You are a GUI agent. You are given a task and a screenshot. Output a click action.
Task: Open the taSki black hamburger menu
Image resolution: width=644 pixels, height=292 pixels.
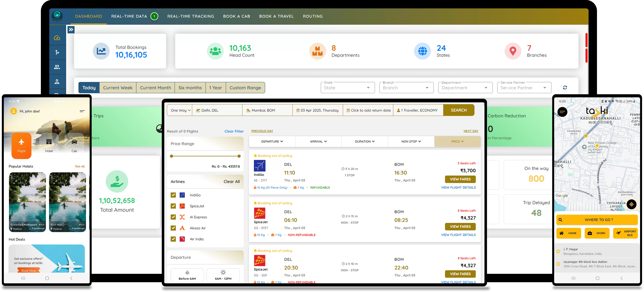pos(562,112)
